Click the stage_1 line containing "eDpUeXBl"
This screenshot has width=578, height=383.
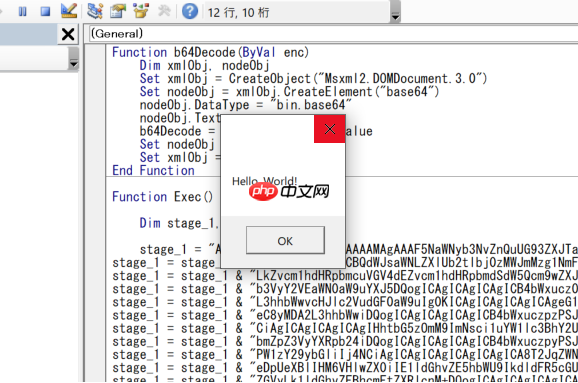click(345, 368)
